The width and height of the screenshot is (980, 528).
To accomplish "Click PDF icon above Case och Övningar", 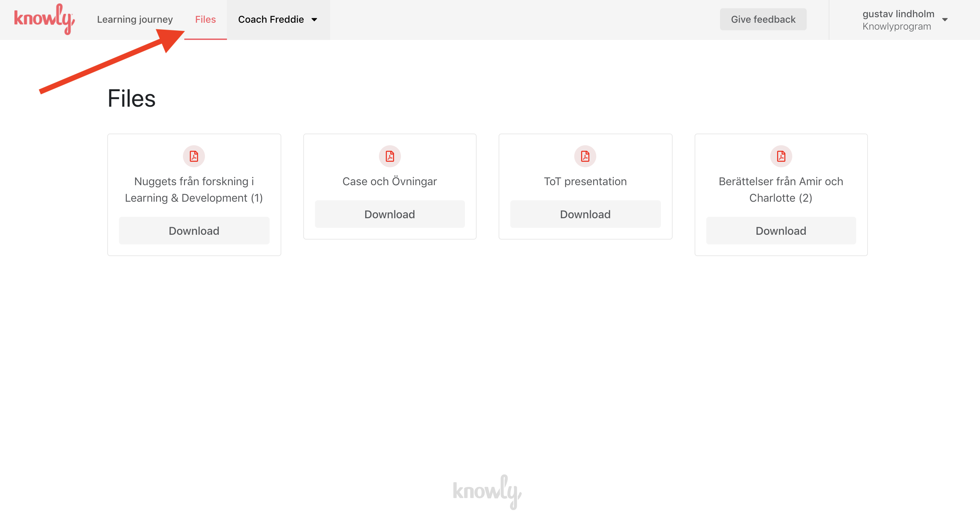I will pos(390,156).
